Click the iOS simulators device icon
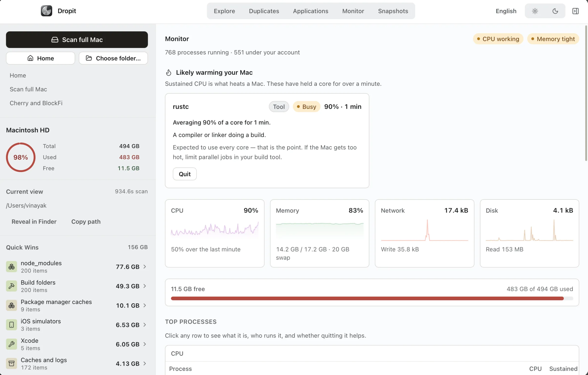Image resolution: width=588 pixels, height=375 pixels. point(12,325)
